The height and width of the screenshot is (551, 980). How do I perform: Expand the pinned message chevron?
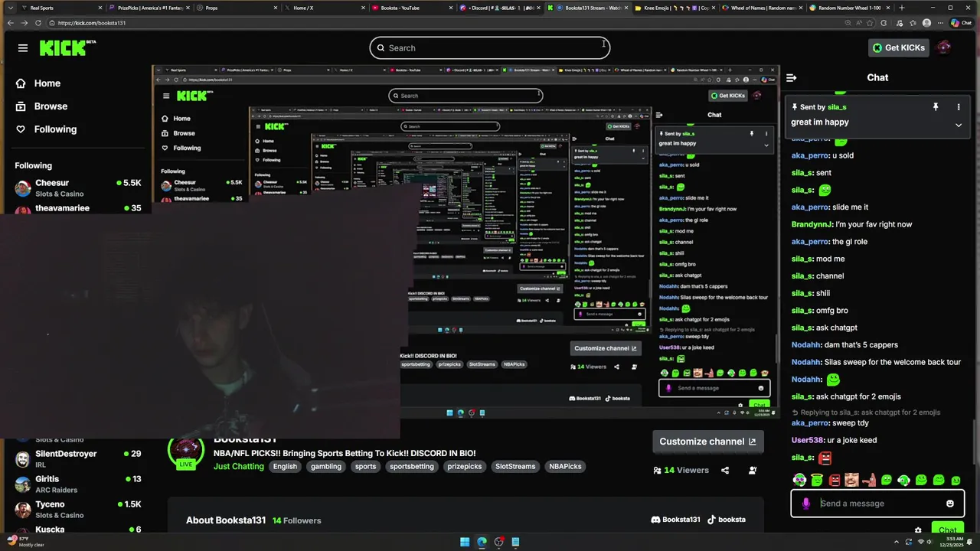958,125
